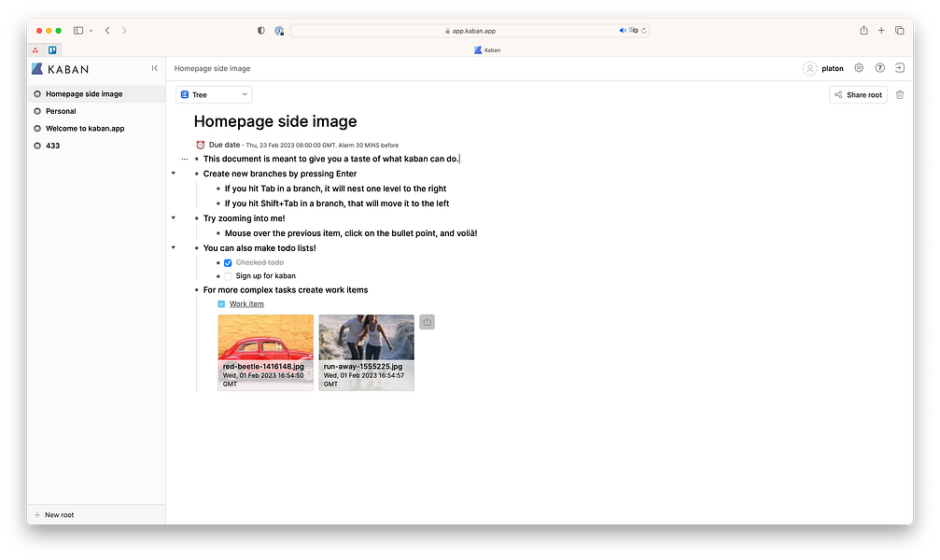The image size is (940, 560).
Task: Open the '433' root in the sidebar
Action: pos(96,146)
